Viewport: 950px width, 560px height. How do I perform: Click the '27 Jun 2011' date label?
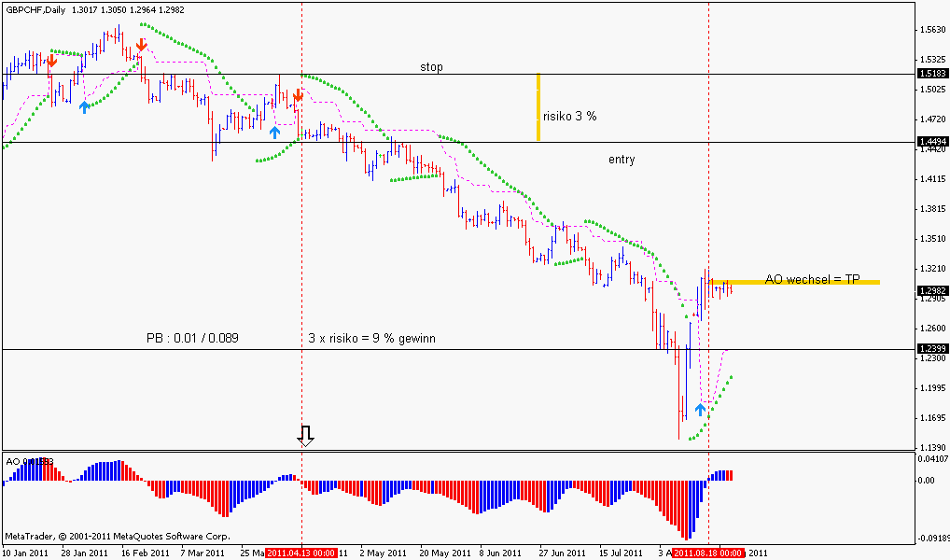pos(562,553)
